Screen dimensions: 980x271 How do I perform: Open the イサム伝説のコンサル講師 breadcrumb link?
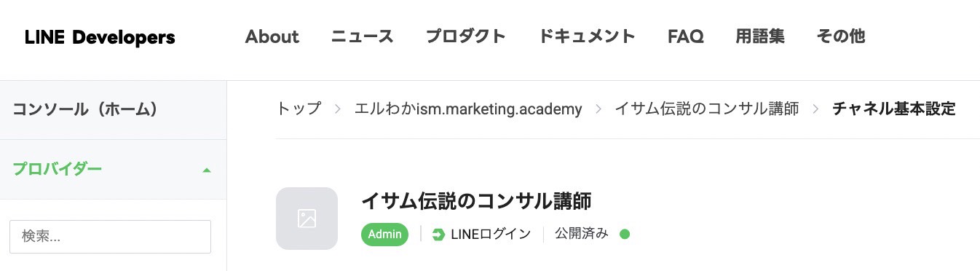(707, 109)
